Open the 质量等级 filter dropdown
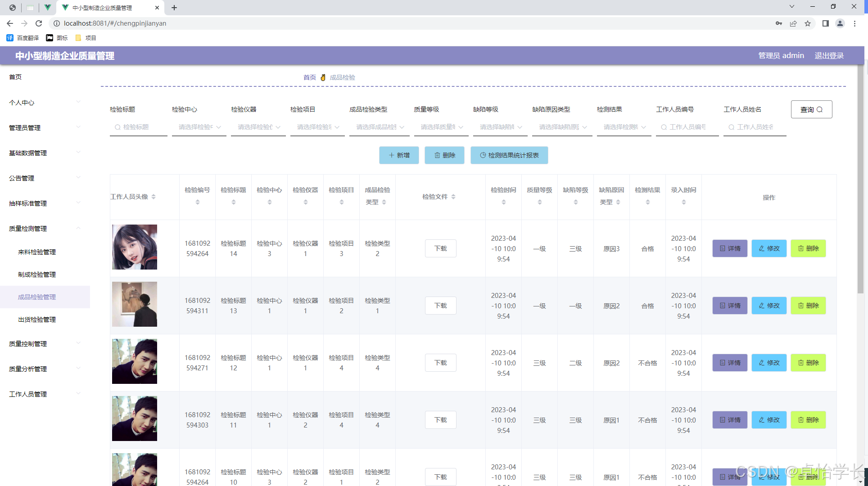The height and width of the screenshot is (486, 868). point(441,127)
